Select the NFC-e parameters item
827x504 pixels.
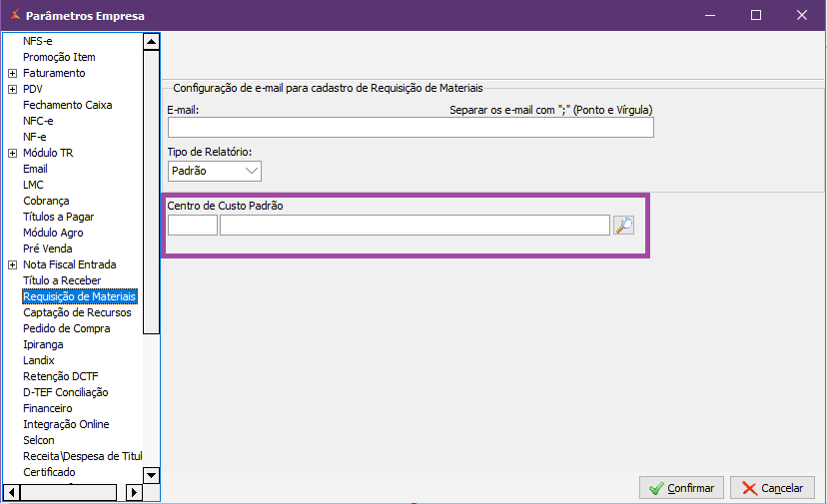pos(38,121)
